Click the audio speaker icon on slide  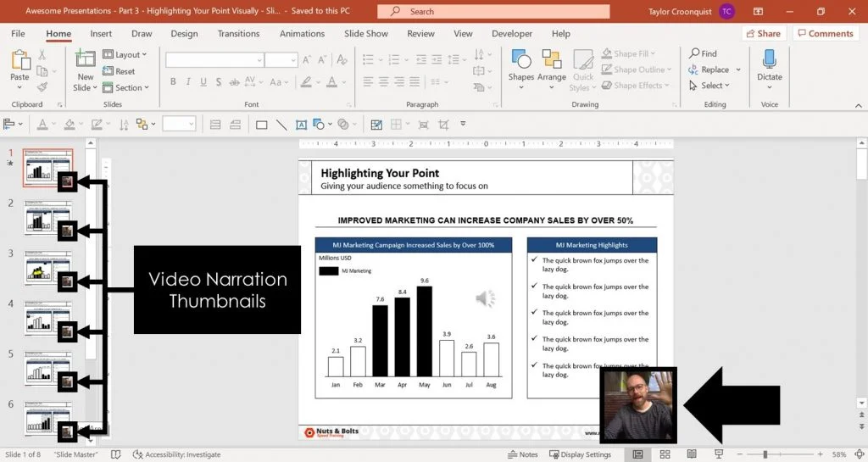[x=486, y=298]
